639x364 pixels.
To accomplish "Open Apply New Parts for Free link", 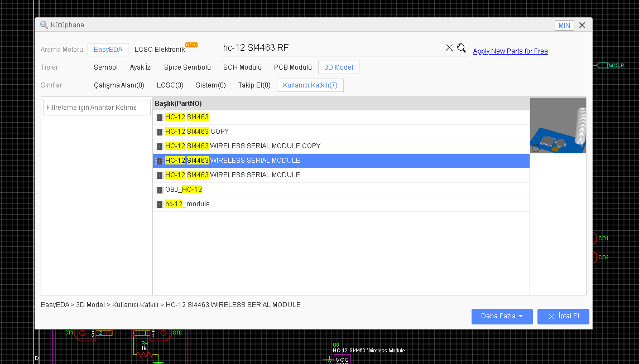I will 510,51.
